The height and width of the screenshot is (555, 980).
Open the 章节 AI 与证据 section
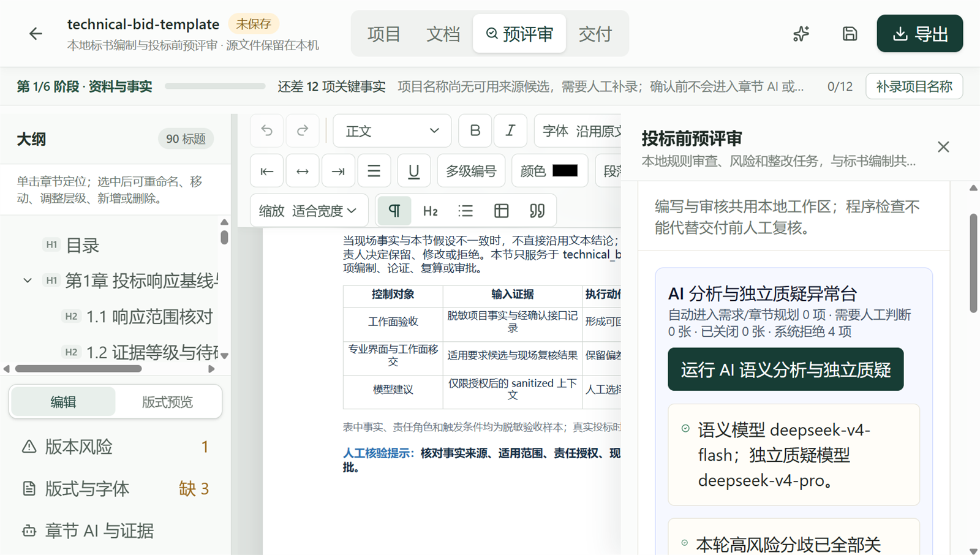pyautogui.click(x=115, y=530)
